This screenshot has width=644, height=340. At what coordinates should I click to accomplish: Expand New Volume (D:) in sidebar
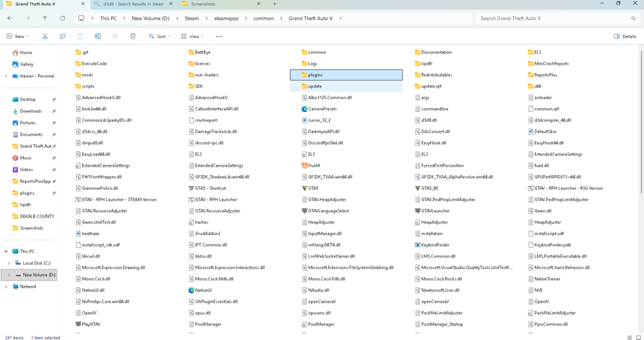[x=9, y=275]
